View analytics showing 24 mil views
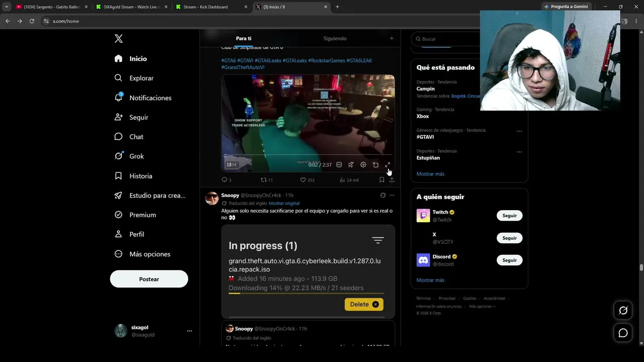This screenshot has height=362, width=644. 349,180
